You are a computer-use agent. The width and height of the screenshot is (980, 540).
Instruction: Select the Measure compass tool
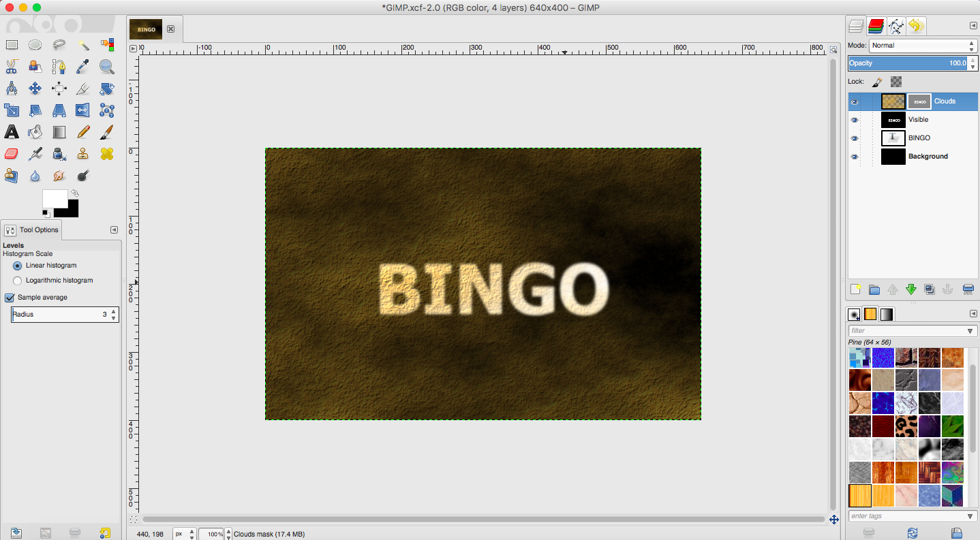pos(12,89)
